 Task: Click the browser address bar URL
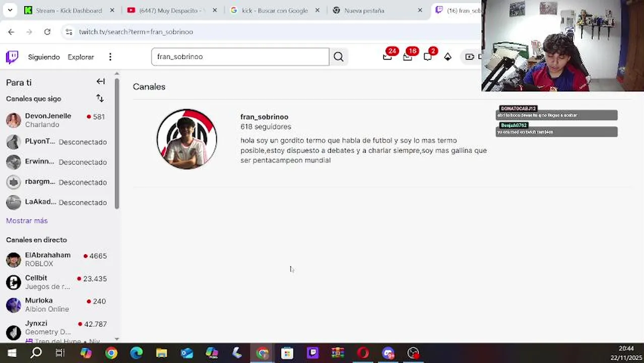click(136, 32)
